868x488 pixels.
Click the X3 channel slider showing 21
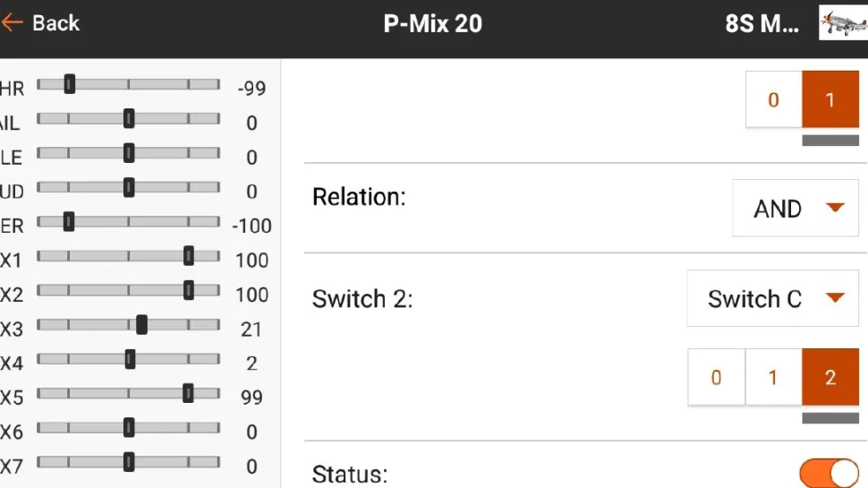click(141, 325)
